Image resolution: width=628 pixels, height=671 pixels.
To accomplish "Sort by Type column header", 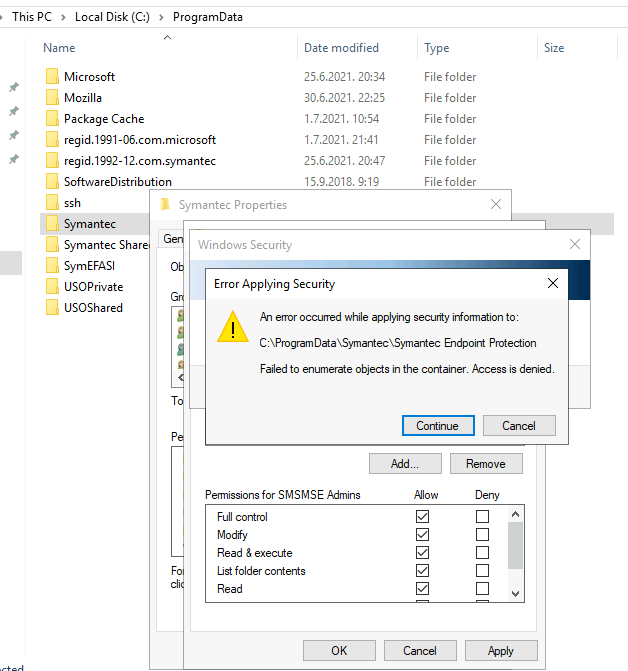I will point(436,48).
